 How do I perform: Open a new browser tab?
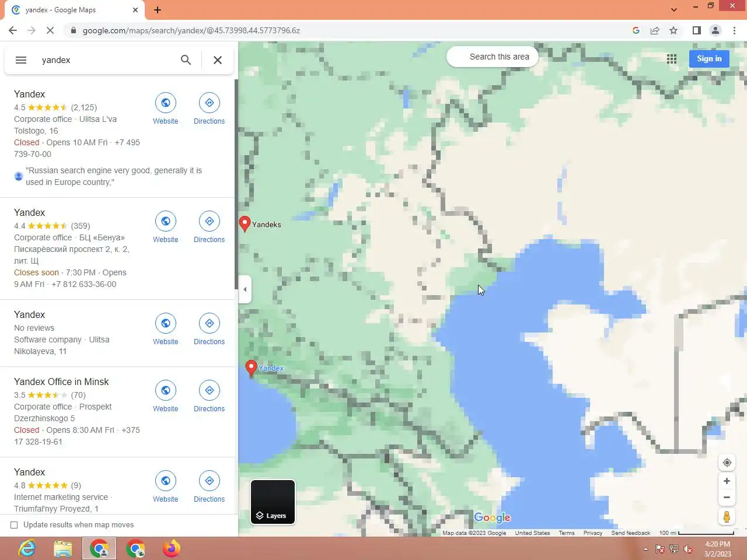coord(158,10)
